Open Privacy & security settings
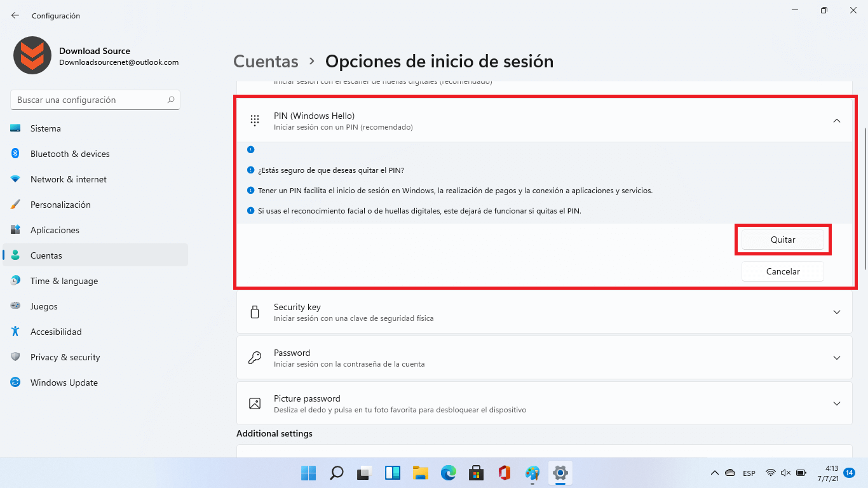Viewport: 868px width, 488px height. coord(95,357)
